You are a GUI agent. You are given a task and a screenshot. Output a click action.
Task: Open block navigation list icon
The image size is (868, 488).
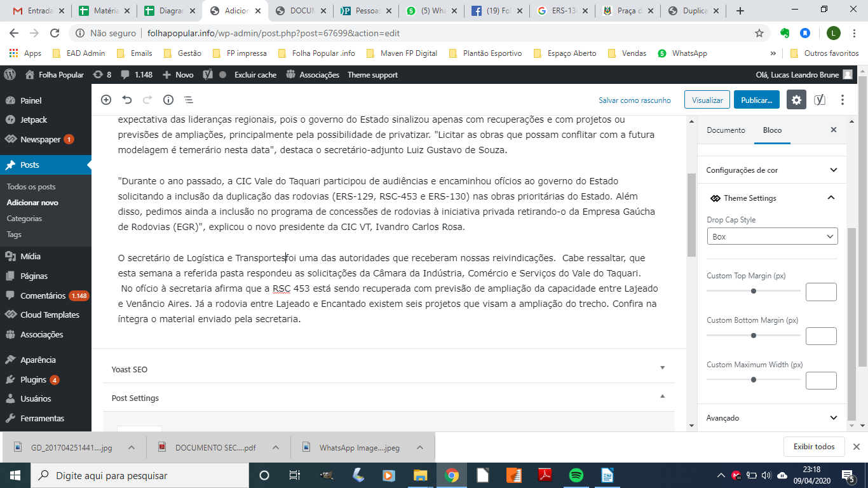click(189, 100)
